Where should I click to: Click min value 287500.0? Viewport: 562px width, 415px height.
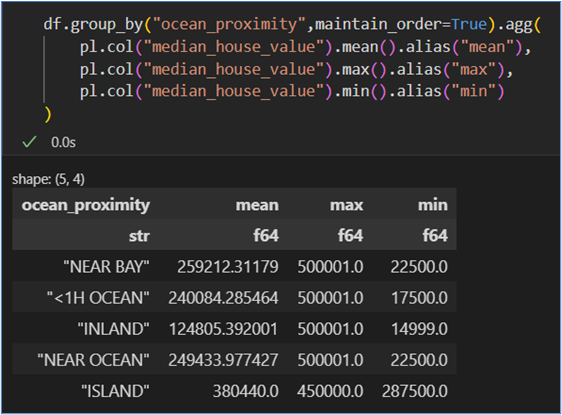point(415,391)
